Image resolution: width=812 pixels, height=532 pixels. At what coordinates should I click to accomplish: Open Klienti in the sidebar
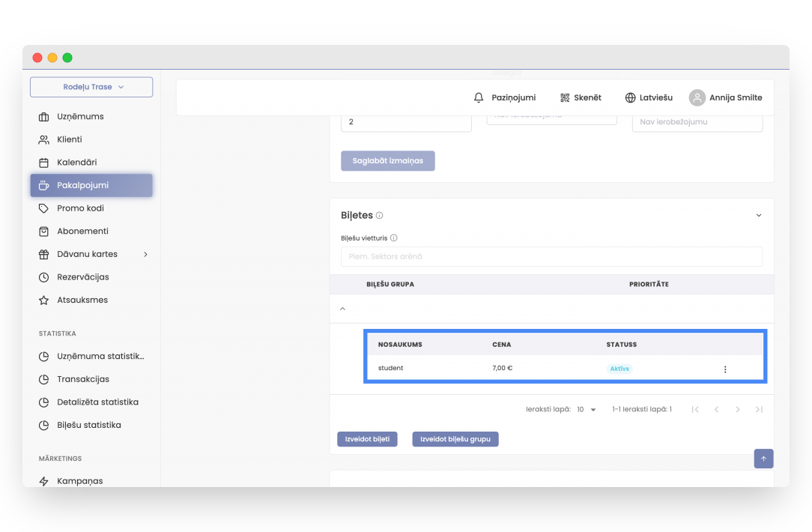point(70,139)
